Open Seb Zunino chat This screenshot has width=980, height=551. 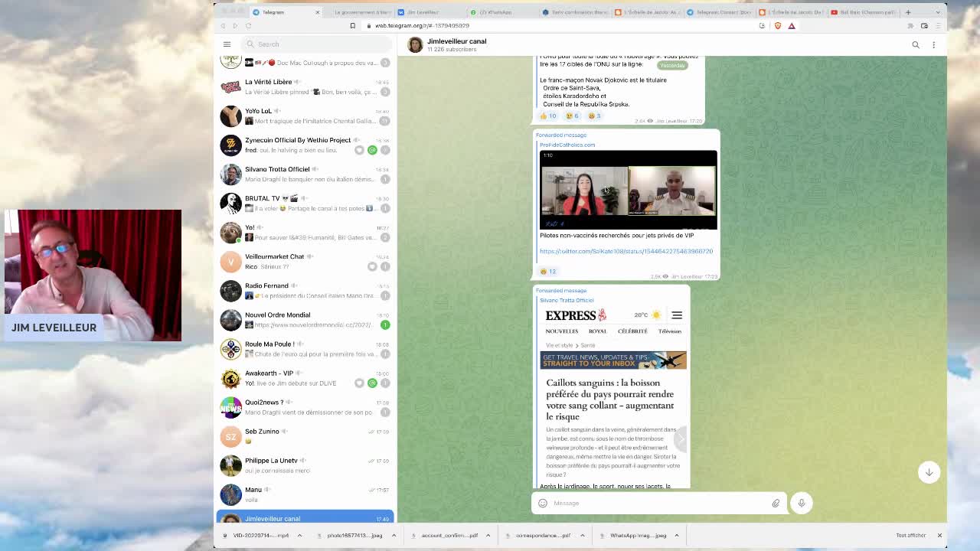point(305,435)
